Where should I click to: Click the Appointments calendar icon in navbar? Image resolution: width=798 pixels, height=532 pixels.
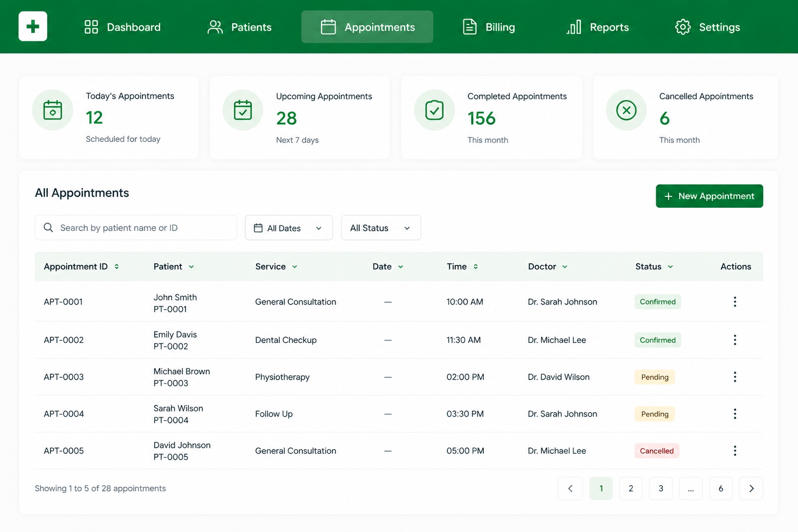coord(328,27)
